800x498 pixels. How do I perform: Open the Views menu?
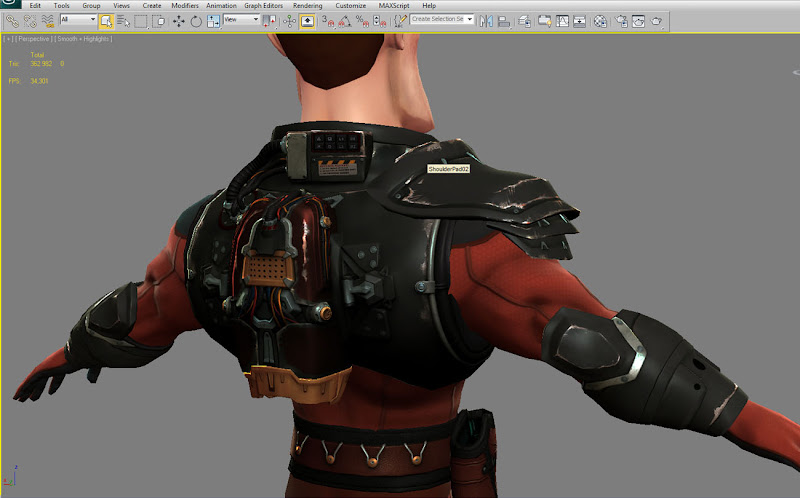point(121,6)
